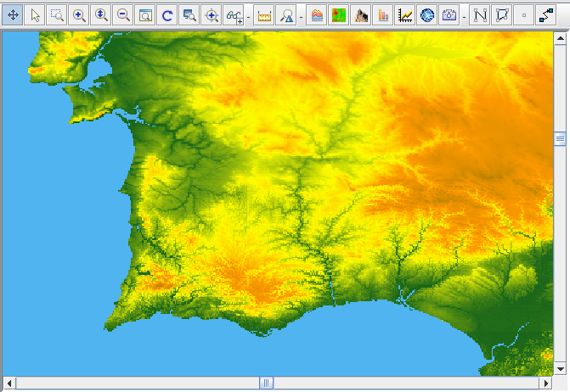Click the zoom out magnifier icon
The image size is (570, 392).
(x=123, y=15)
